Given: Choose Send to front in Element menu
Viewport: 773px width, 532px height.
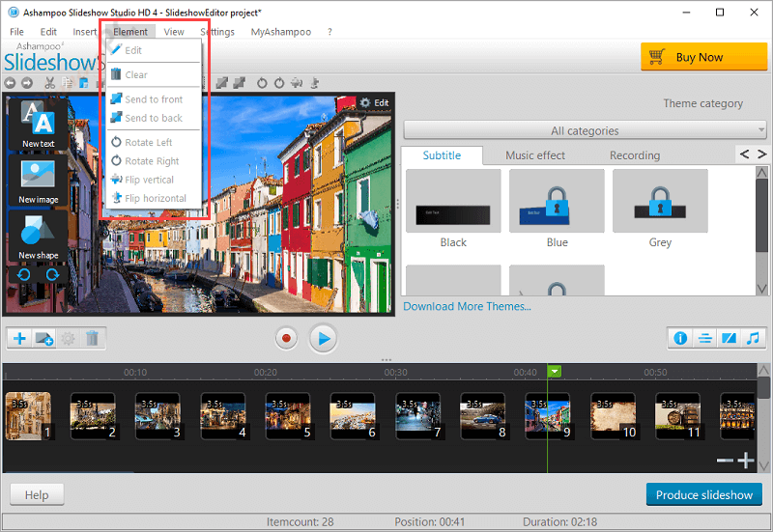Looking at the screenshot, I should point(154,99).
